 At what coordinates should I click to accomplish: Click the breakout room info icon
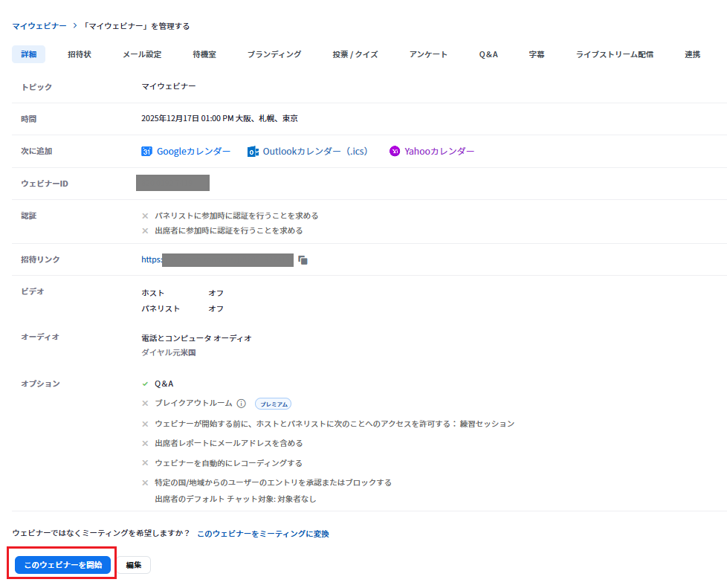241,404
